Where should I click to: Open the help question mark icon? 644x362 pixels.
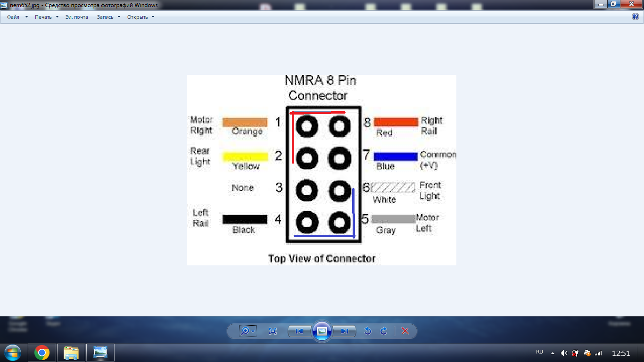pos(635,16)
